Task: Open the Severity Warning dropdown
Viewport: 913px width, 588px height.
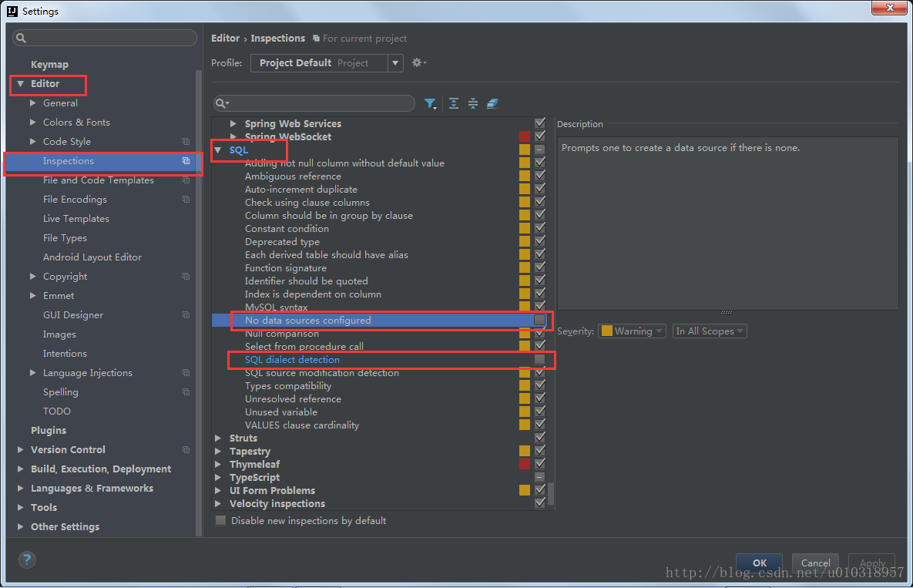Action: 632,331
